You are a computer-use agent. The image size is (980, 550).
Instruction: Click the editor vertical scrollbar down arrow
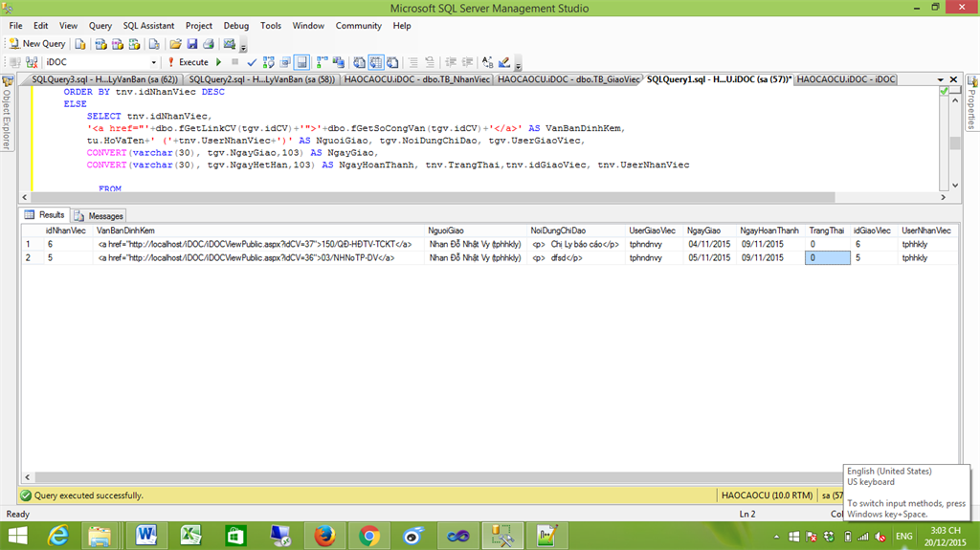955,185
